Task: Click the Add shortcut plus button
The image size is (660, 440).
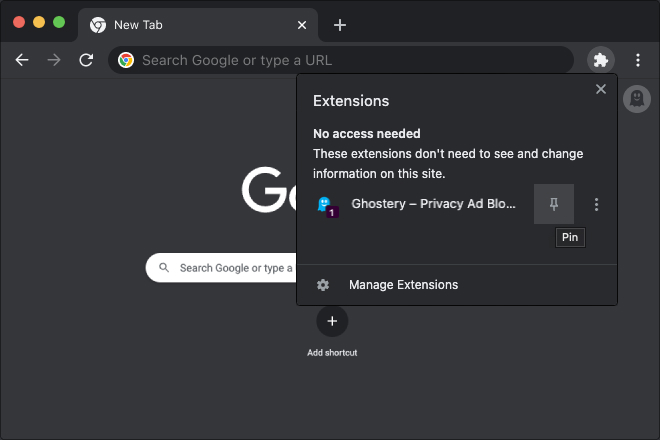Action: [332, 321]
